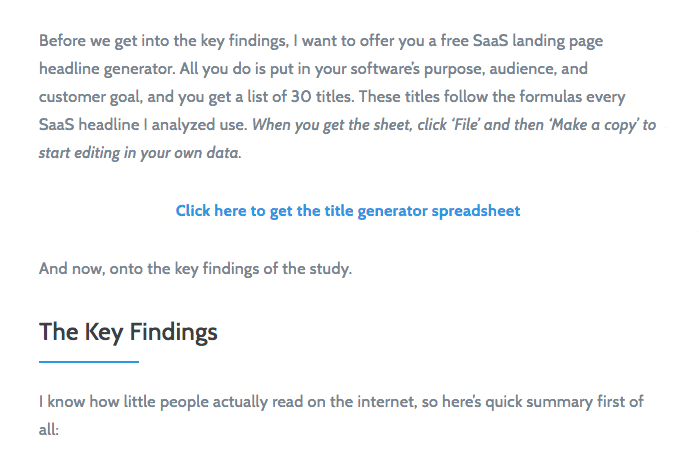Click the italic text 'start editing in your own data'
699x462 pixels.
click(139, 153)
